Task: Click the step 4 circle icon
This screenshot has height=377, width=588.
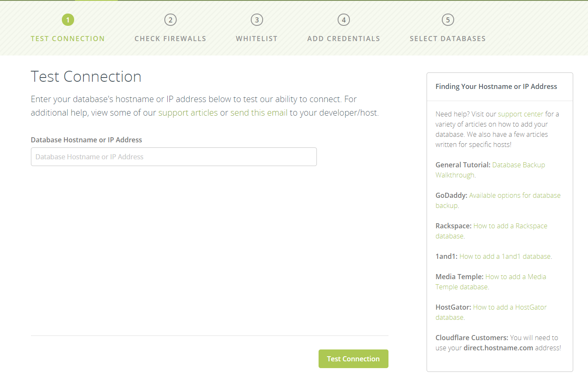Action: tap(344, 20)
